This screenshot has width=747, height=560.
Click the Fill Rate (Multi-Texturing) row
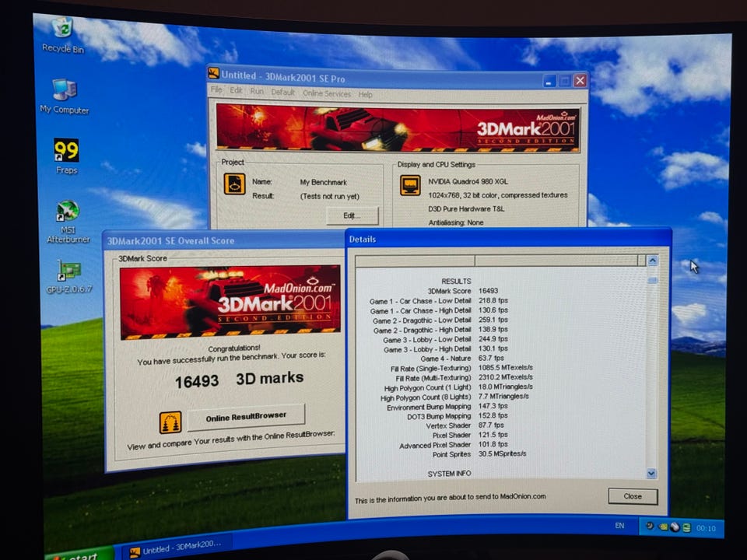(x=464, y=378)
